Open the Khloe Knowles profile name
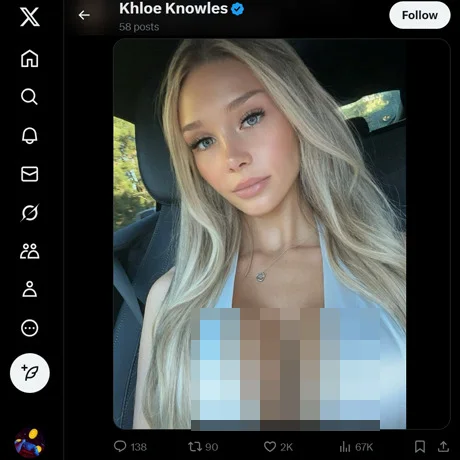This screenshot has height=460, width=460. pos(173,9)
